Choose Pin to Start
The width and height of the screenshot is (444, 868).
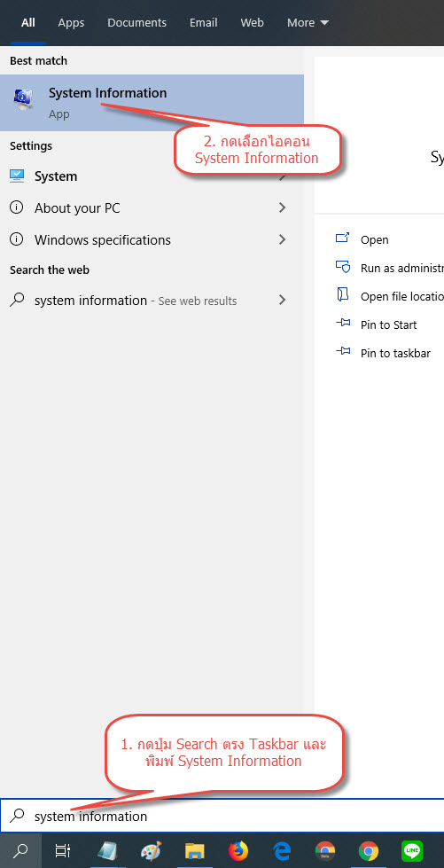tap(389, 325)
